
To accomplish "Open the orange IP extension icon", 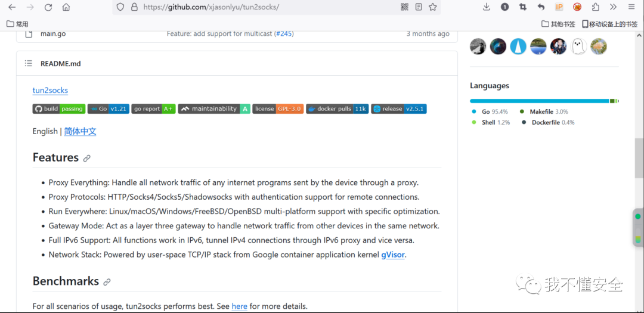I will point(559,7).
